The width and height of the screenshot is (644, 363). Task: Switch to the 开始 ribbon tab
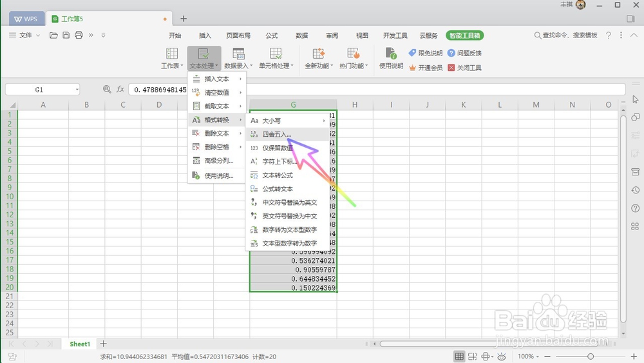tap(175, 35)
